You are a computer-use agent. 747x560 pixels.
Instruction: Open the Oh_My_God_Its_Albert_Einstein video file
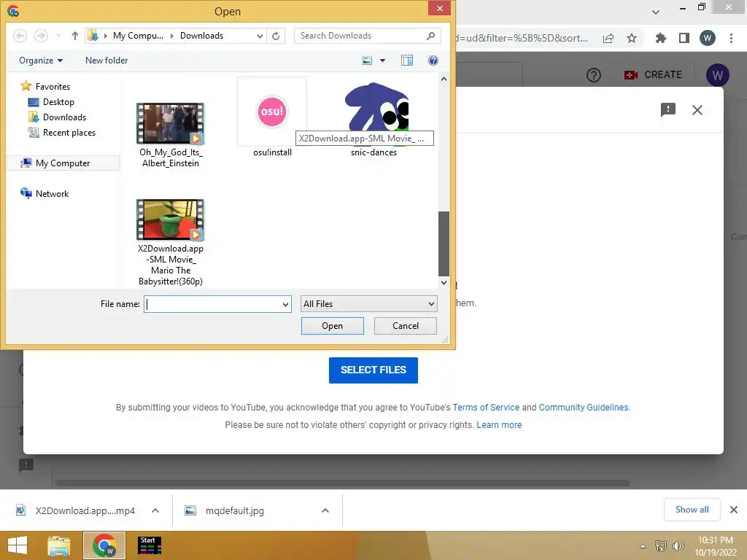171,136
